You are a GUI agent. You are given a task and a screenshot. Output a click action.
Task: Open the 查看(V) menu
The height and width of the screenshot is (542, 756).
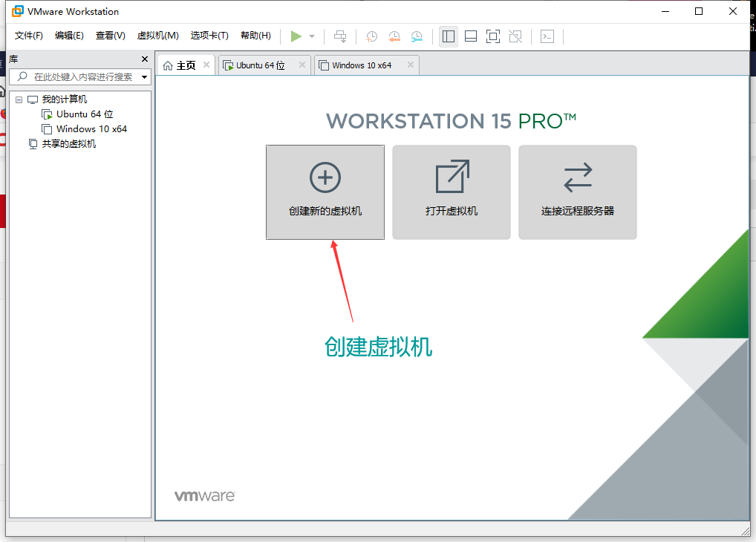pos(111,36)
